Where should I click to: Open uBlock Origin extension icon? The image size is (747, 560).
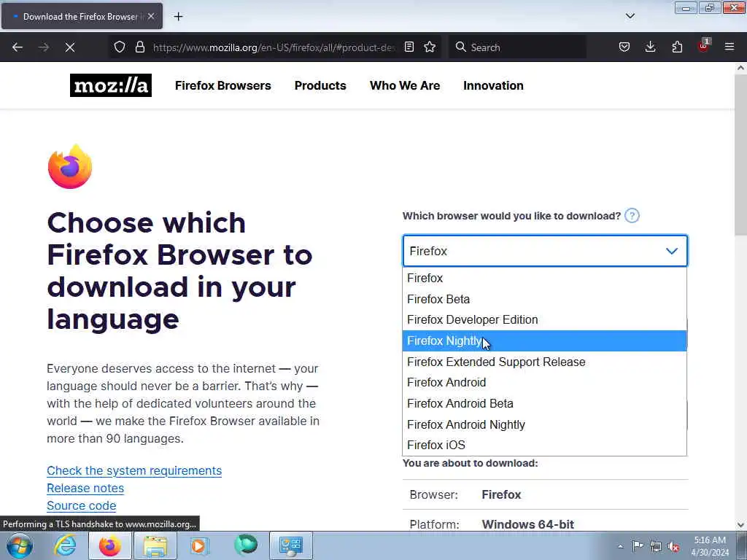(x=704, y=46)
